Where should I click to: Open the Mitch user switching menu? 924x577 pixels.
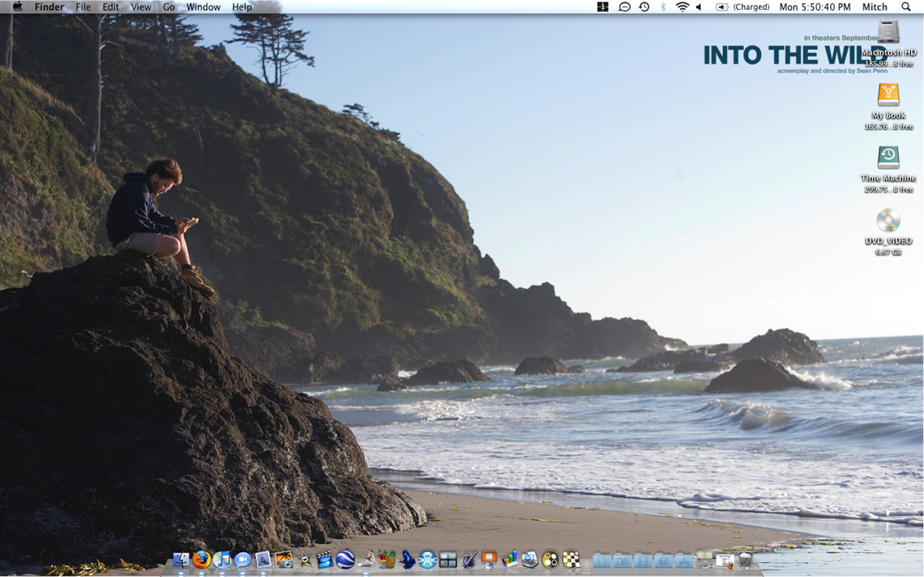(x=874, y=7)
